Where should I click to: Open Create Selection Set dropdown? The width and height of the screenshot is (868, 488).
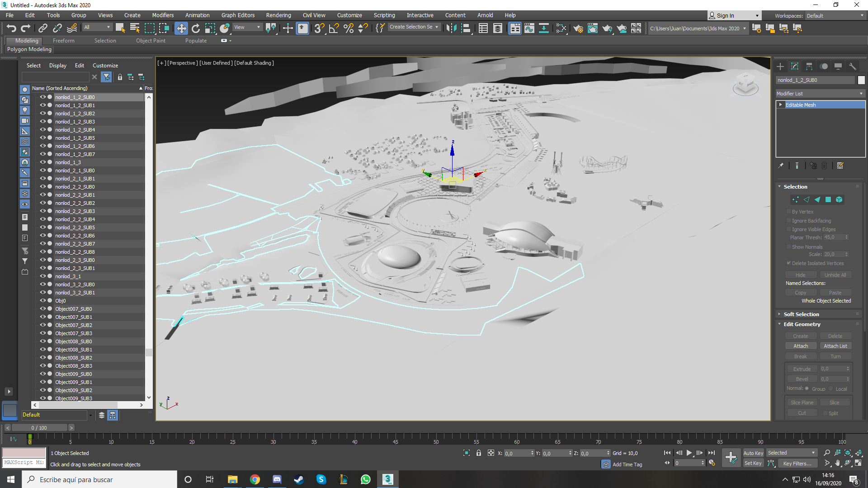click(414, 27)
